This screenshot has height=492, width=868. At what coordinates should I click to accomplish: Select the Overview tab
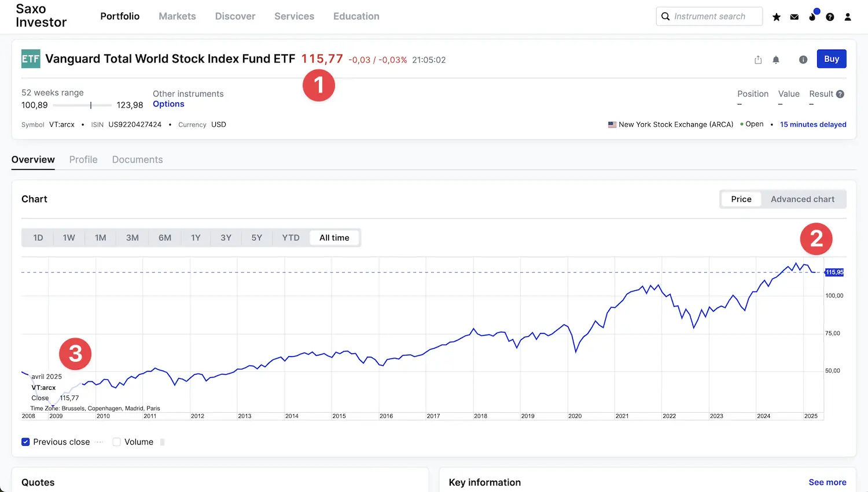(x=33, y=160)
